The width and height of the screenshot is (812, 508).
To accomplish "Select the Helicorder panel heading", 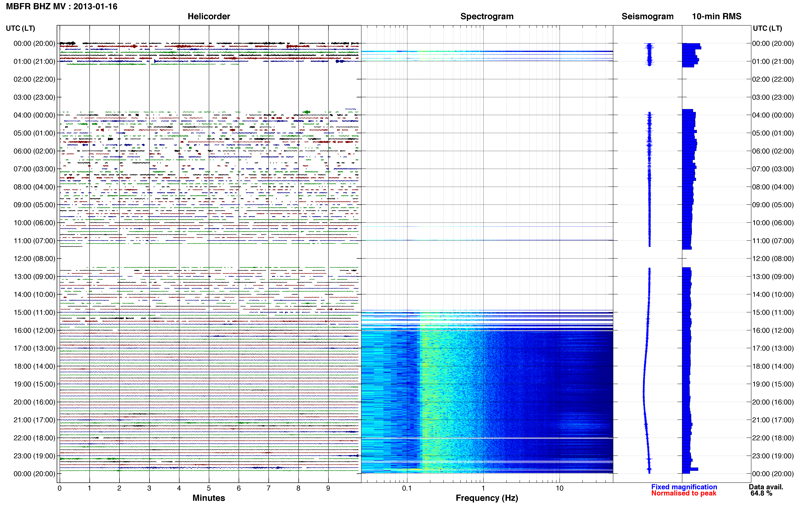I will [x=209, y=16].
